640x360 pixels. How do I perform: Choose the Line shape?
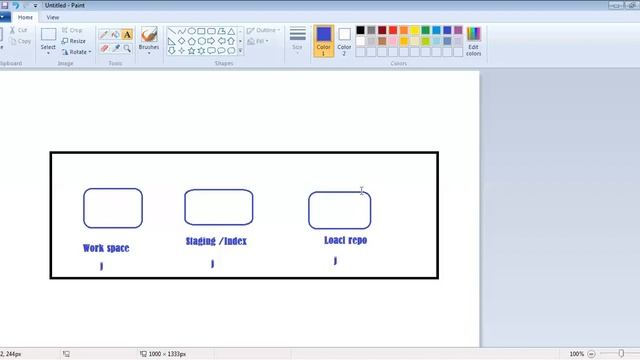tap(172, 31)
